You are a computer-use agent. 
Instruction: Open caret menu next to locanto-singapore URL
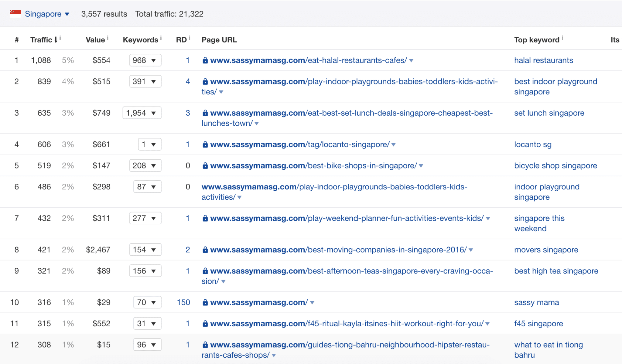point(394,145)
